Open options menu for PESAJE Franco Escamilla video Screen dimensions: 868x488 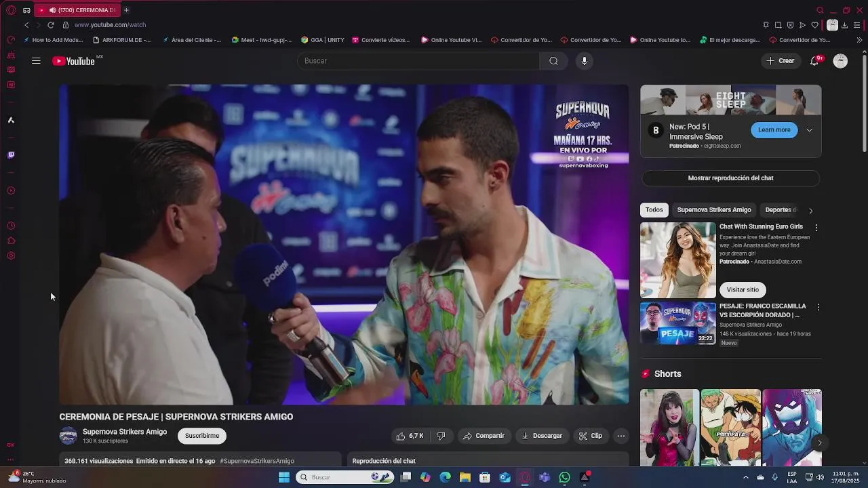pos(818,307)
